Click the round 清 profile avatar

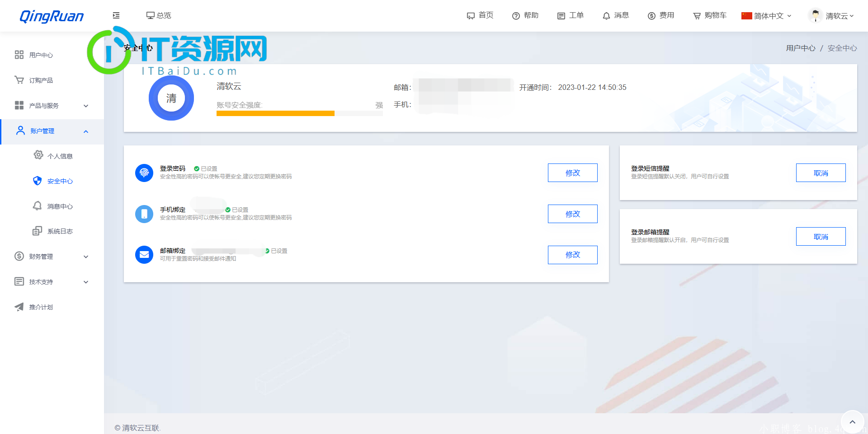click(x=171, y=98)
